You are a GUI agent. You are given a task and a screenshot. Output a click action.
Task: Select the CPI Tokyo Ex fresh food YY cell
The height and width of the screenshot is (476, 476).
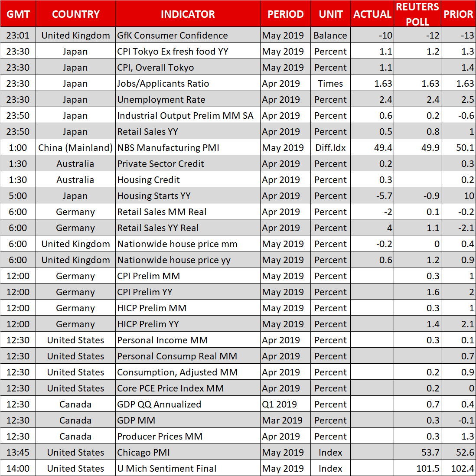(x=188, y=51)
